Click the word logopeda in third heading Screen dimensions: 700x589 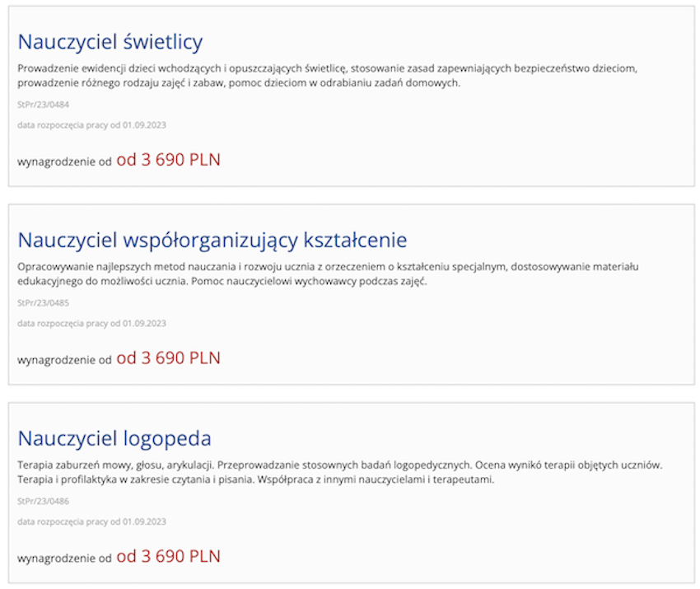pyautogui.click(x=167, y=439)
